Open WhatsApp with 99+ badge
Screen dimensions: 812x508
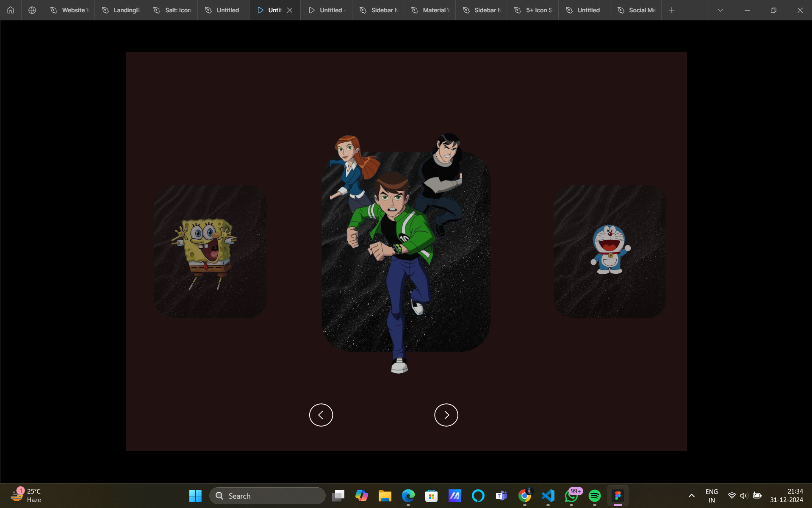click(571, 496)
